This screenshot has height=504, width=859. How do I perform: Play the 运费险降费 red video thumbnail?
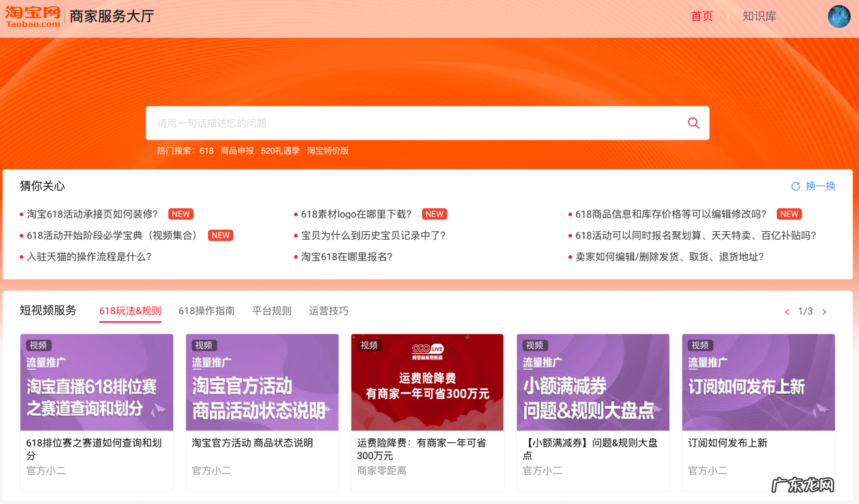[427, 382]
